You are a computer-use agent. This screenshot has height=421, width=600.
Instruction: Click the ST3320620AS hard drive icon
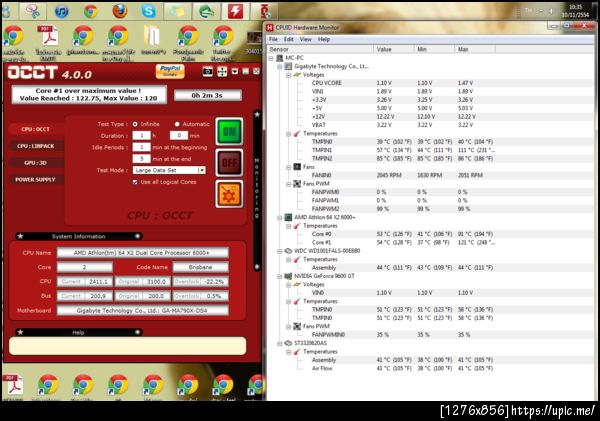coord(288,343)
